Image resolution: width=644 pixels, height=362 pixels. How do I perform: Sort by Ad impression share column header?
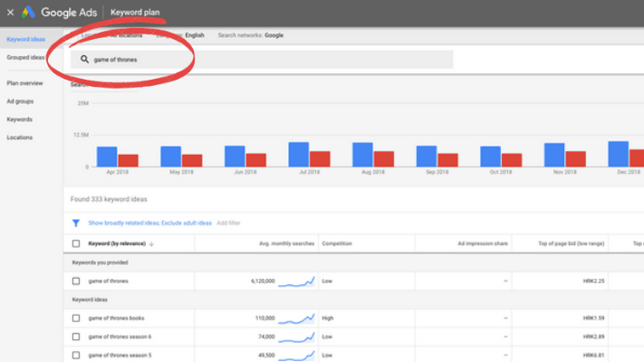tap(483, 243)
